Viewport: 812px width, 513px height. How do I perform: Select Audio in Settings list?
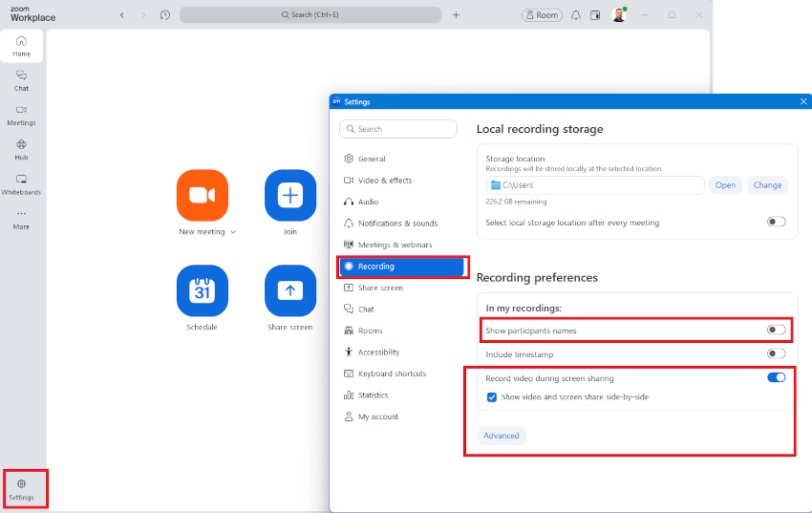point(401,202)
